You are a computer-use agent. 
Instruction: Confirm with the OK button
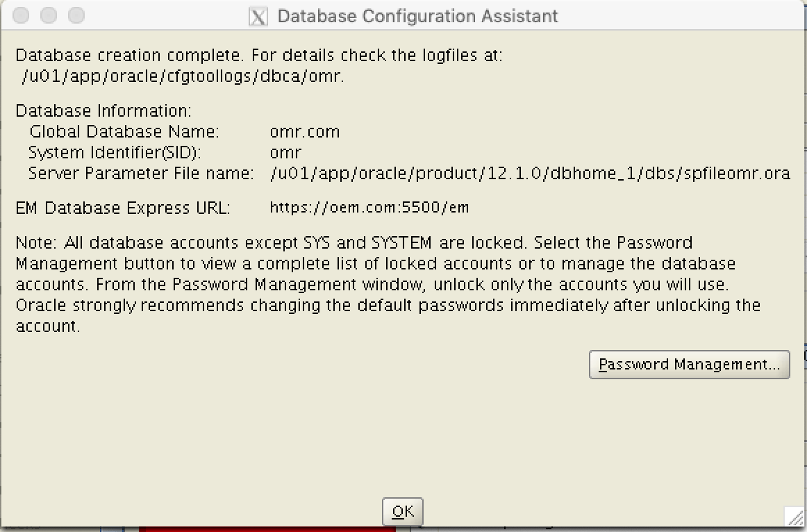coord(403,511)
